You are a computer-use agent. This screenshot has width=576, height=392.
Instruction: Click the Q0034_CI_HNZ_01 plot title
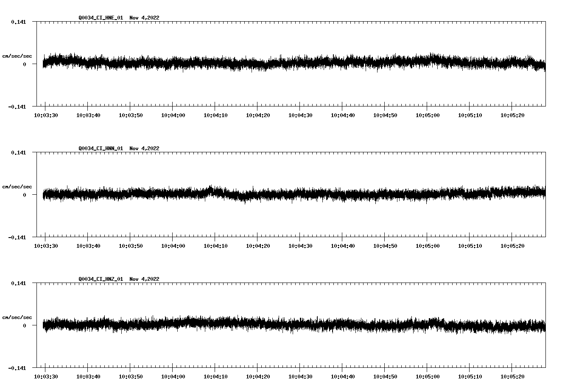pyautogui.click(x=119, y=279)
